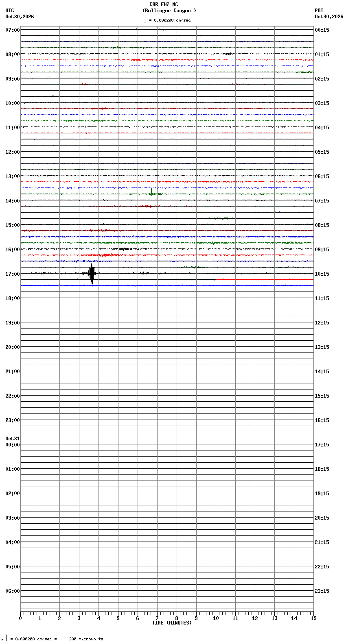Image resolution: width=346 pixels, height=644 pixels.
Task: Select the 10:00 UTC row label
Action: pyautogui.click(x=13, y=103)
